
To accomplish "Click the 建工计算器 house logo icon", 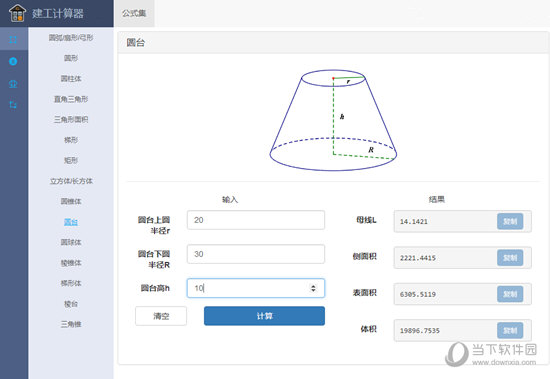I will click(18, 13).
